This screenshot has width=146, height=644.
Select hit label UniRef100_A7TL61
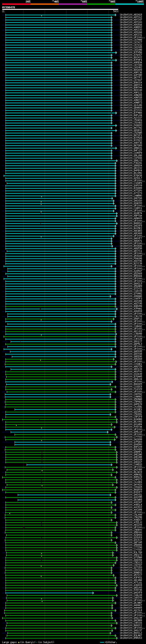131,583
